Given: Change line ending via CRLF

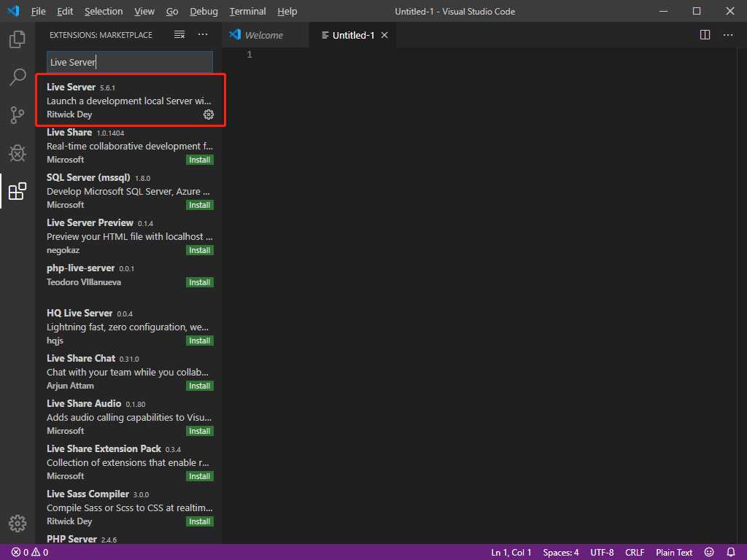Looking at the screenshot, I should click(635, 553).
